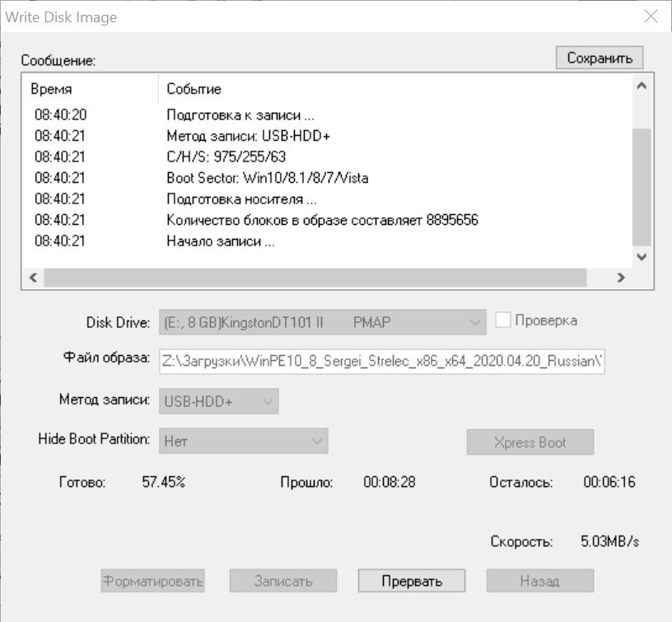Image resolution: width=672 pixels, height=622 pixels.
Task: Click the Сохранить button
Action: point(600,58)
